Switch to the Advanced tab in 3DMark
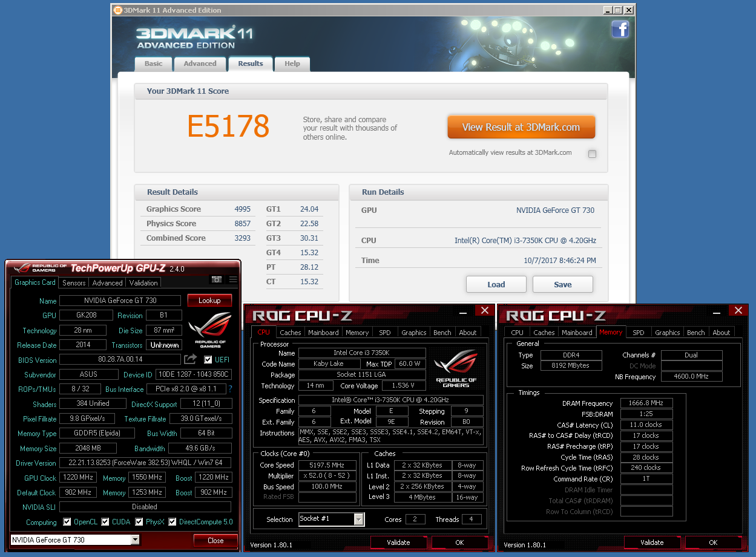This screenshot has height=557, width=756. (x=200, y=64)
